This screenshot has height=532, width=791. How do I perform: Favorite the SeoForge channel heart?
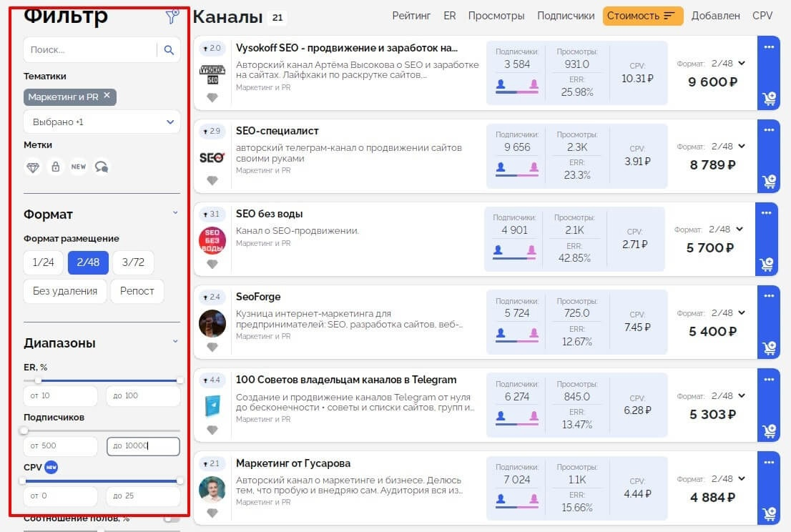(212, 347)
